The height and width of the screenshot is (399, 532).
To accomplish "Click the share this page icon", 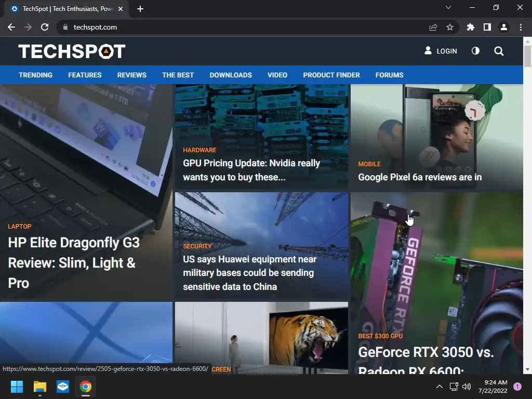I will tap(433, 28).
